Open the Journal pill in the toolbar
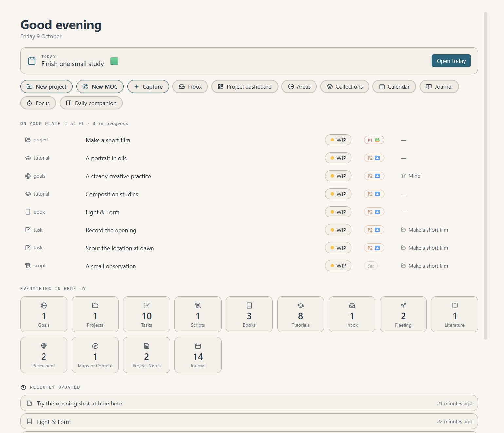The height and width of the screenshot is (433, 504). 439,86
